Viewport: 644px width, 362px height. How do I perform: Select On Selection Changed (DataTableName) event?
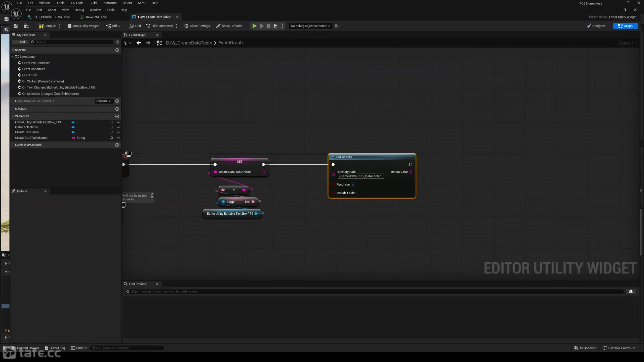50,94
